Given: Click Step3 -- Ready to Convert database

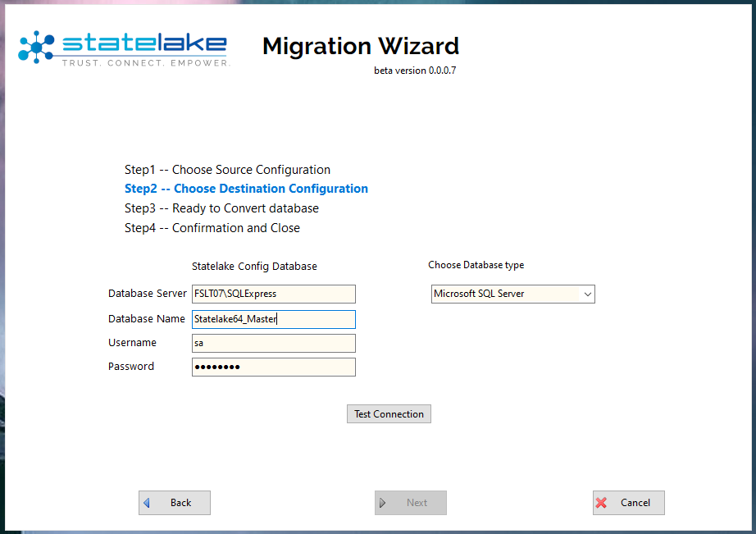Looking at the screenshot, I should click(x=221, y=208).
